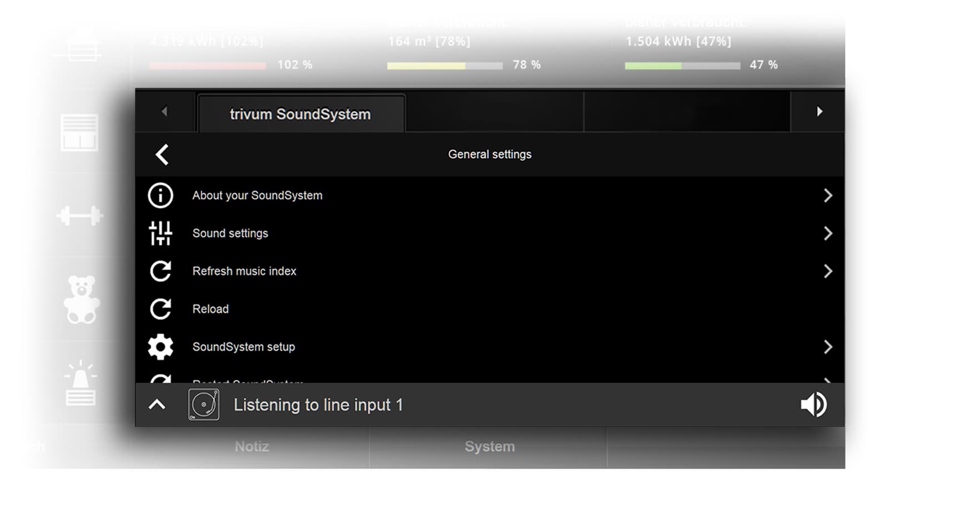The height and width of the screenshot is (519, 980).
Task: Click the speaker volume icon
Action: tap(814, 405)
